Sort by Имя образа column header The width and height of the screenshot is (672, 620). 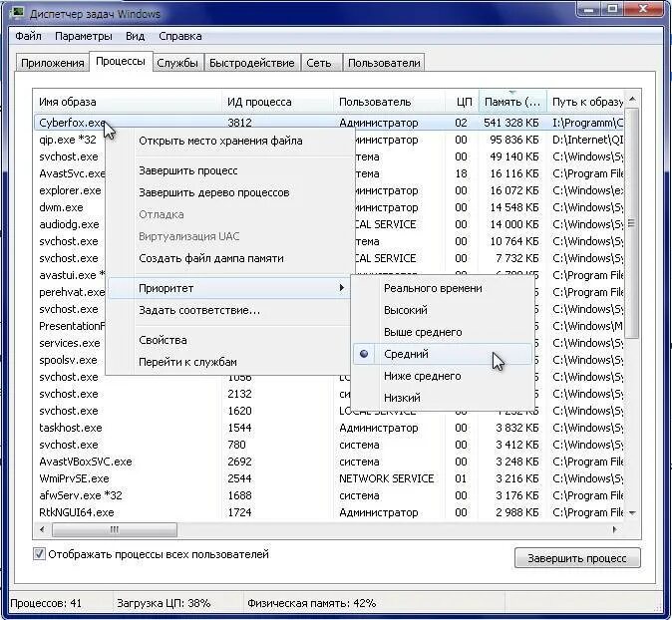click(x=128, y=102)
